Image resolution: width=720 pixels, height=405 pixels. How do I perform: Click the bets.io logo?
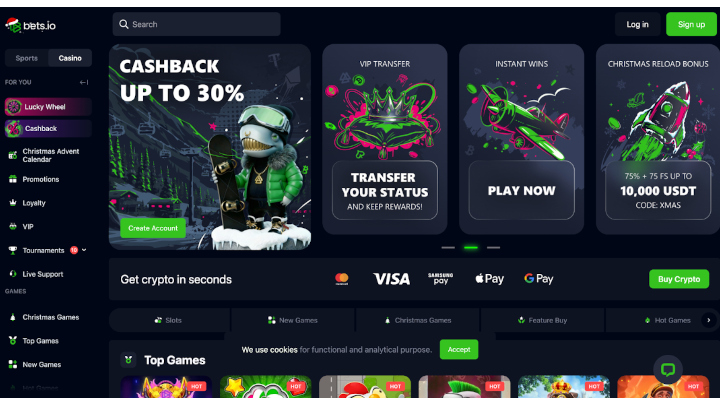(30, 25)
